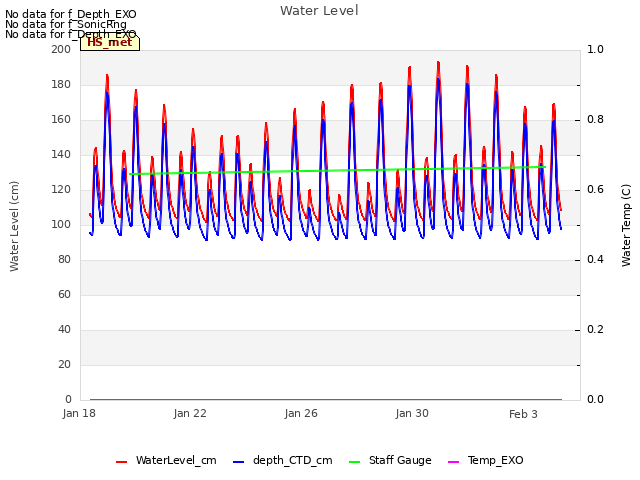Toggle the Temp_EXO legend entry
The width and height of the screenshot is (640, 480).
click(x=486, y=460)
